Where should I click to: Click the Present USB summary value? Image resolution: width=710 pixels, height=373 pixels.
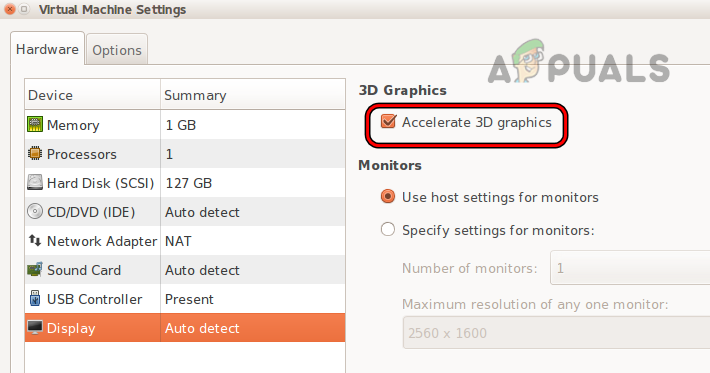point(189,299)
